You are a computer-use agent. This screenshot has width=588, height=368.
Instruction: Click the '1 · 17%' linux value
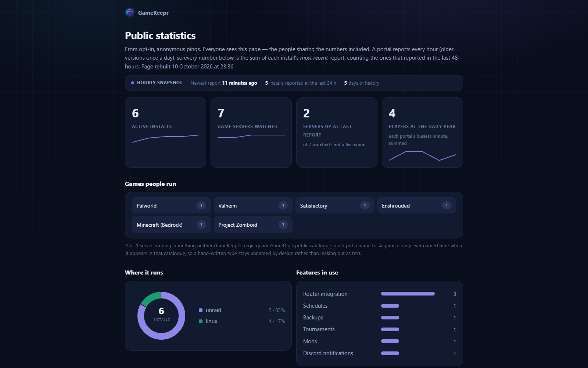coord(277,322)
